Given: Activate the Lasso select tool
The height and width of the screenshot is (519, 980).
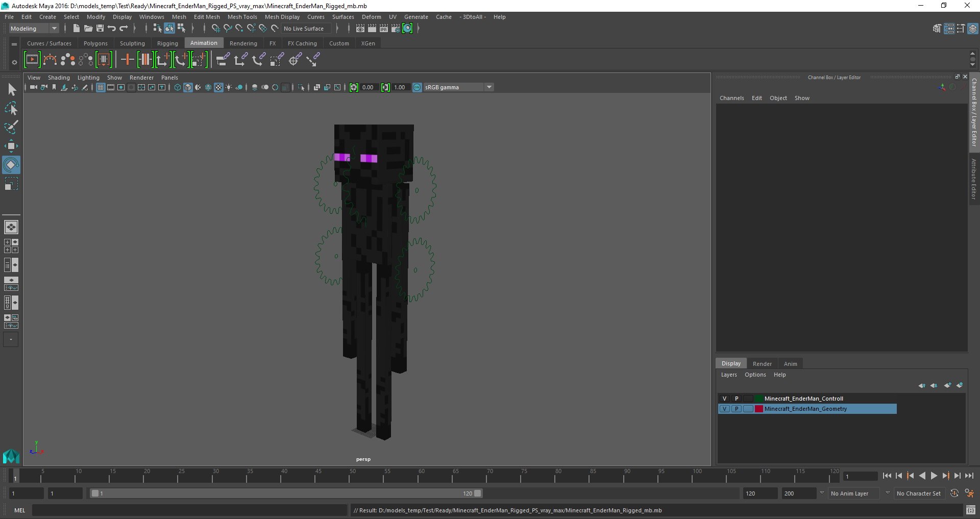Looking at the screenshot, I should pos(11,108).
